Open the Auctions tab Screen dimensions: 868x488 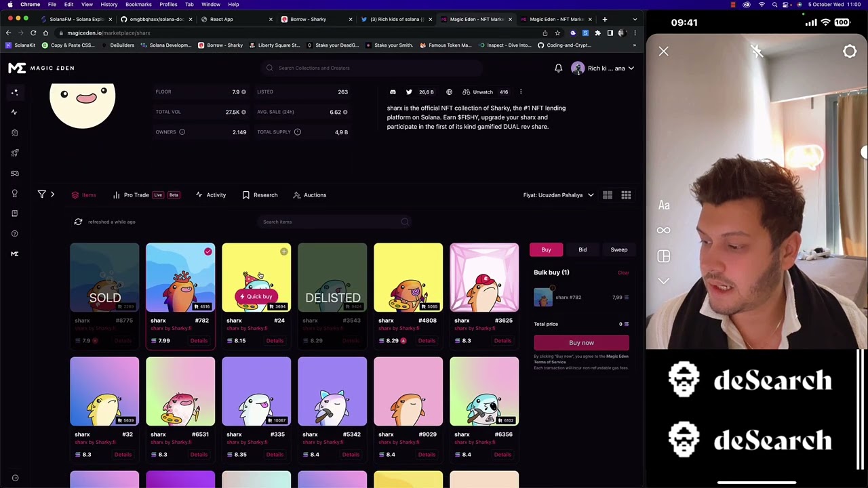click(309, 195)
